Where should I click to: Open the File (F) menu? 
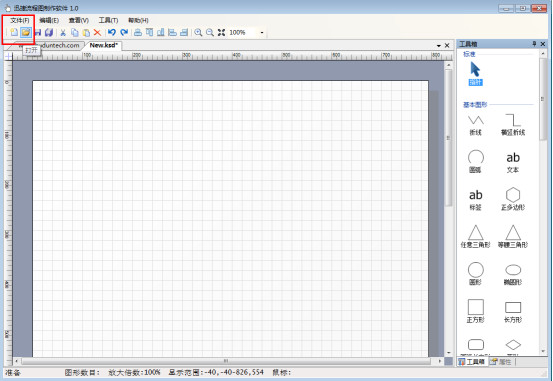20,20
